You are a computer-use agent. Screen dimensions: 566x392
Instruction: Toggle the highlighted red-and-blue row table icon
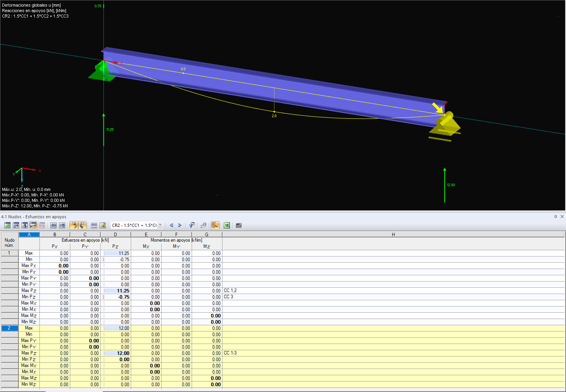(33, 225)
